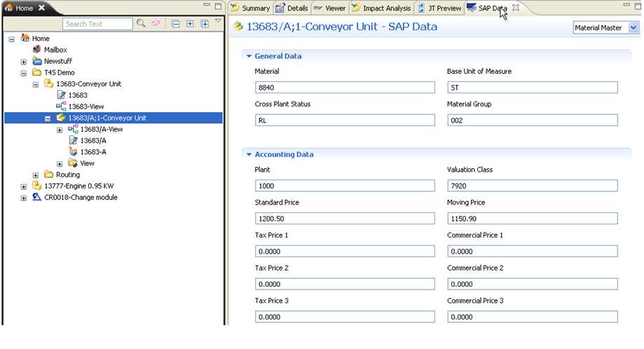Click the collapse-all minus toolbar icon
Image resolution: width=644 pixels, height=349 pixels.
pos(176,24)
